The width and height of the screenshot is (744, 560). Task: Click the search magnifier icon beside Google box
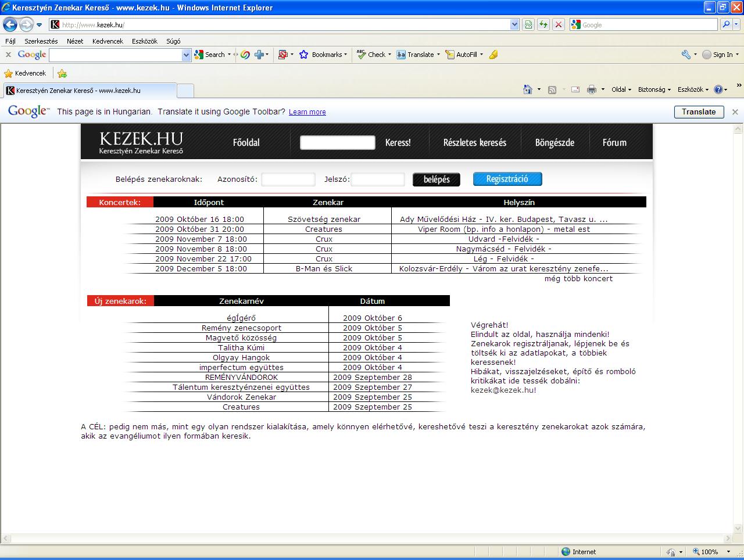(x=725, y=24)
